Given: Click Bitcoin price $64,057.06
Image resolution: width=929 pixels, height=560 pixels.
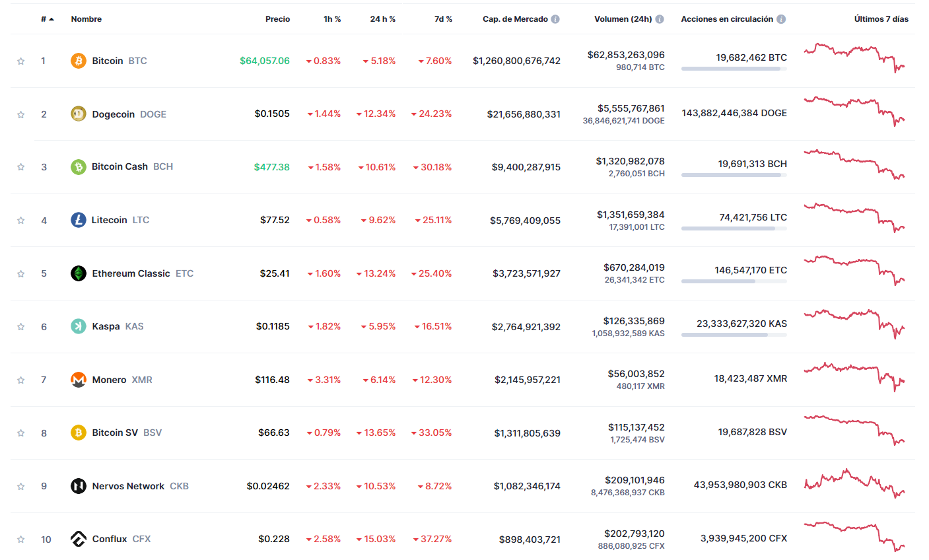Looking at the screenshot, I should 265,61.
